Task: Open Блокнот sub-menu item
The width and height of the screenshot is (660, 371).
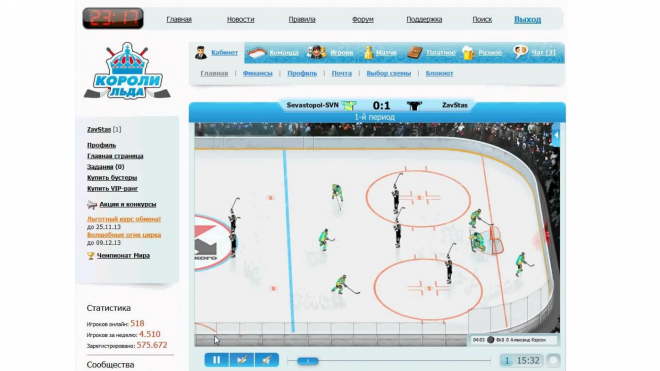Action: (x=439, y=73)
